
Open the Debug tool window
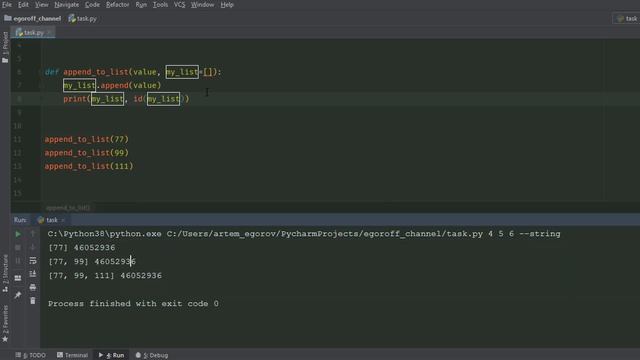[151, 355]
